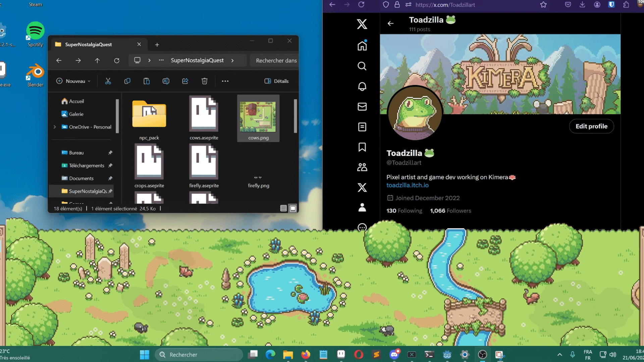
Task: Open Bookmarks icon on X sidebar
Action: [x=362, y=147]
